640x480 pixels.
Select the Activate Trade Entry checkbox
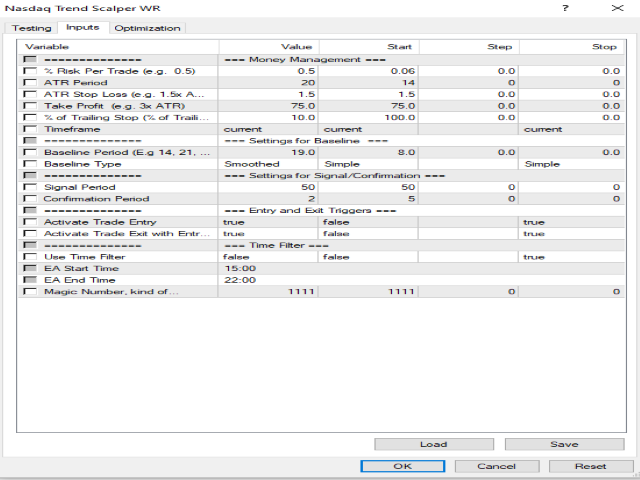pyautogui.click(x=30, y=222)
